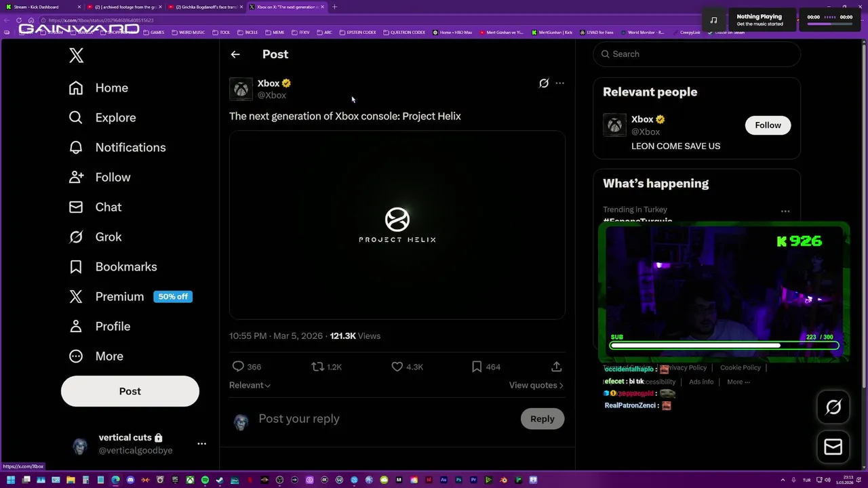Viewport: 868px width, 488px height.
Task: Open the post's three-dot options menu
Action: 559,83
